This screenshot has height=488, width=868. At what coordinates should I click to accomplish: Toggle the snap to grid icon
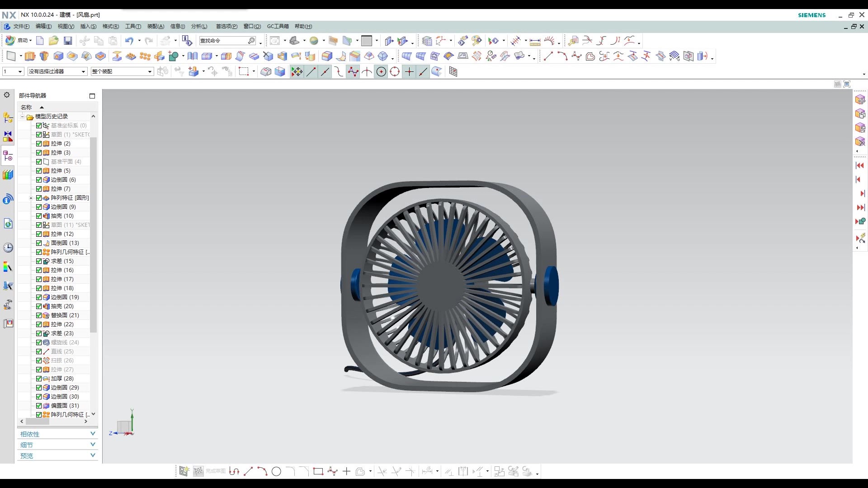(x=453, y=72)
